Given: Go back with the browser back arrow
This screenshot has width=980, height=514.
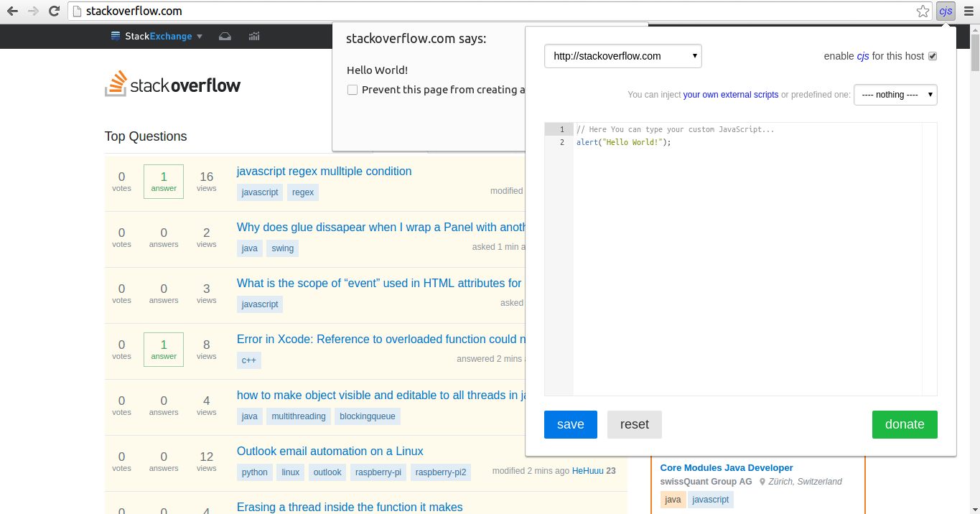Looking at the screenshot, I should [x=12, y=11].
